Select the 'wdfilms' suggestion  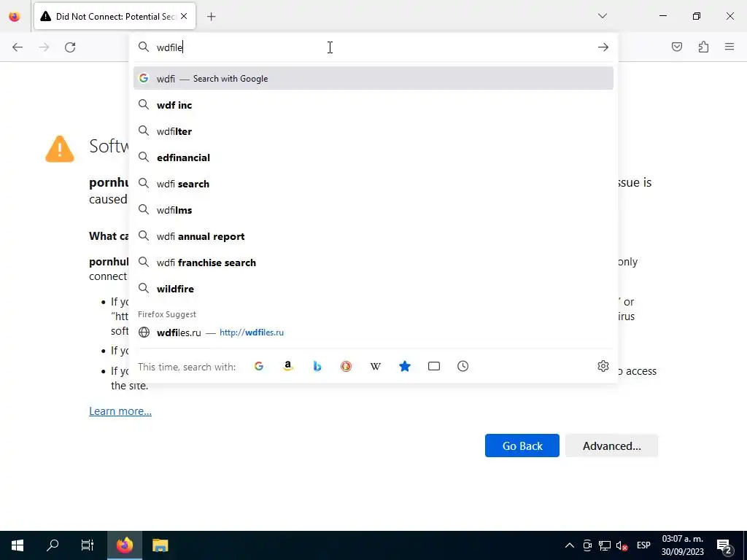[x=373, y=209]
